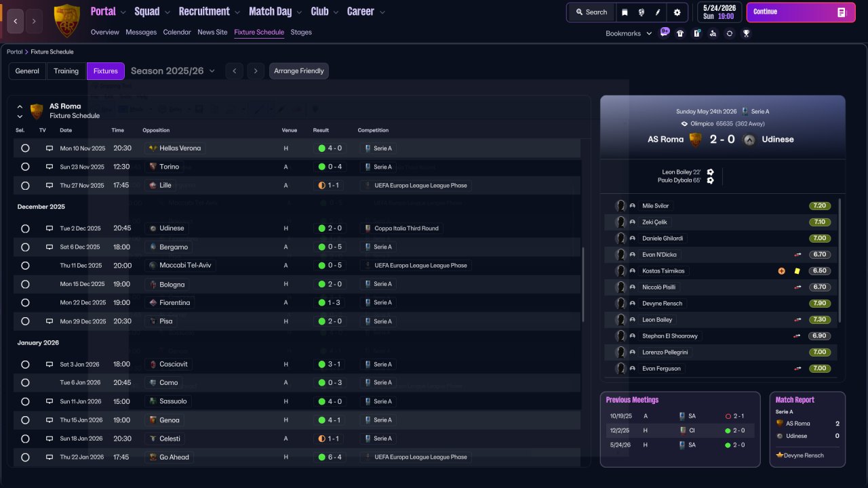Open Devyne Rensch's 7.90 match rating
The width and height of the screenshot is (868, 488).
point(819,304)
